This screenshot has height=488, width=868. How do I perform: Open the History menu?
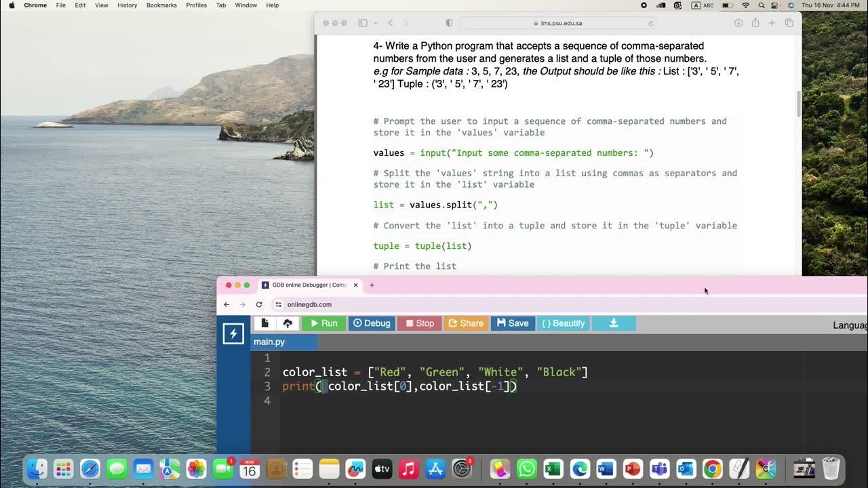(127, 5)
